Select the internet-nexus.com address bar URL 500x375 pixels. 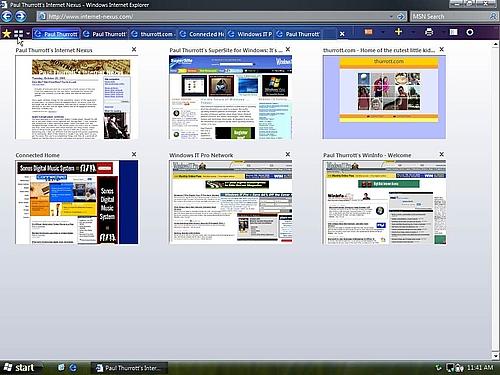click(91, 16)
